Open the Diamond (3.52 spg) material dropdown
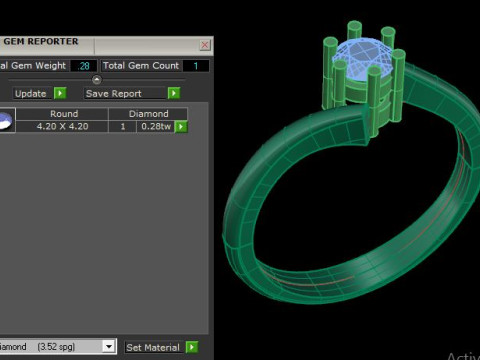This screenshot has height=360, width=480. [109, 347]
